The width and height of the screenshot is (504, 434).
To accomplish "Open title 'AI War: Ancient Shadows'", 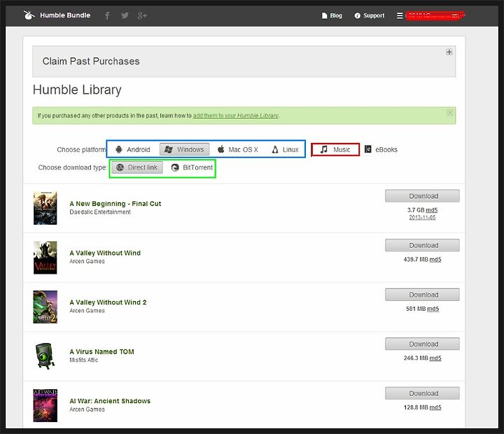I will pos(110,401).
